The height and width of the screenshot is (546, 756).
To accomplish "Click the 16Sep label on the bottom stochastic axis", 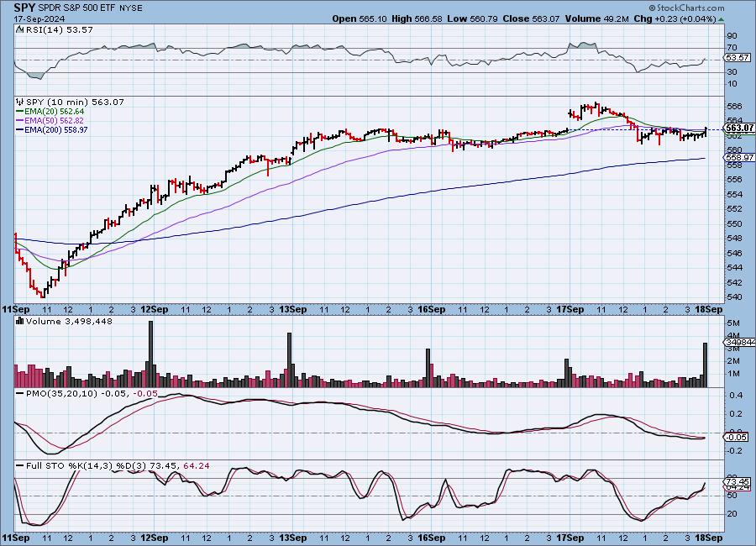I will point(432,538).
